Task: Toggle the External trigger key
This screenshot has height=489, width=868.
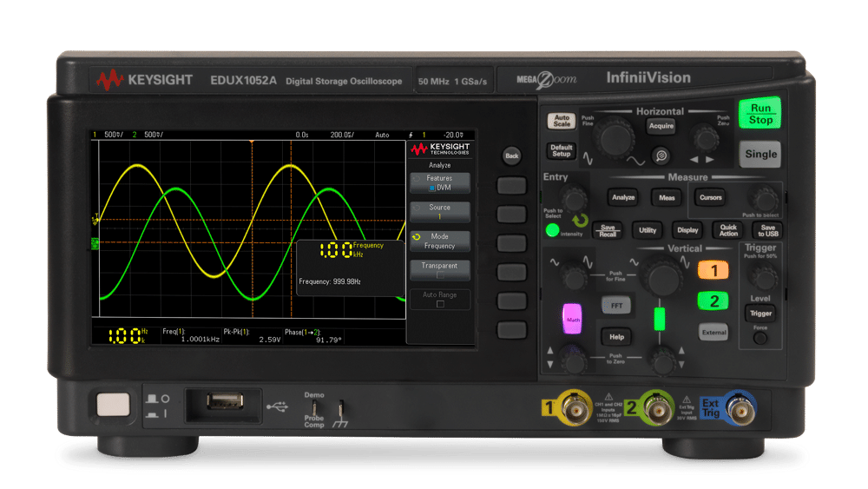Action: coord(713,333)
